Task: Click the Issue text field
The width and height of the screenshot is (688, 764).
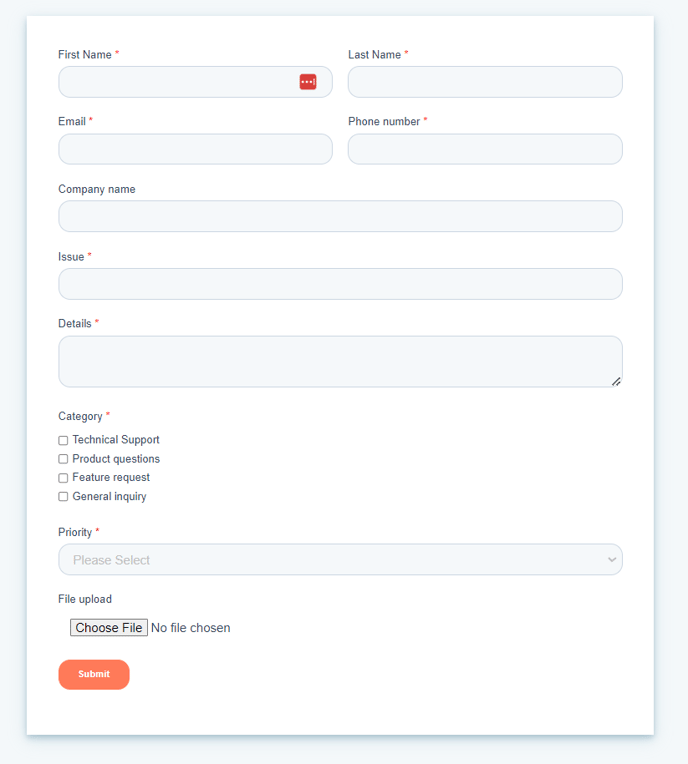Action: (340, 284)
